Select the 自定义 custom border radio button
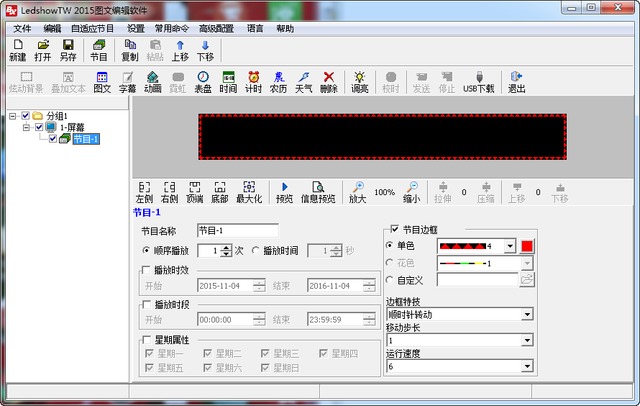 (x=389, y=280)
